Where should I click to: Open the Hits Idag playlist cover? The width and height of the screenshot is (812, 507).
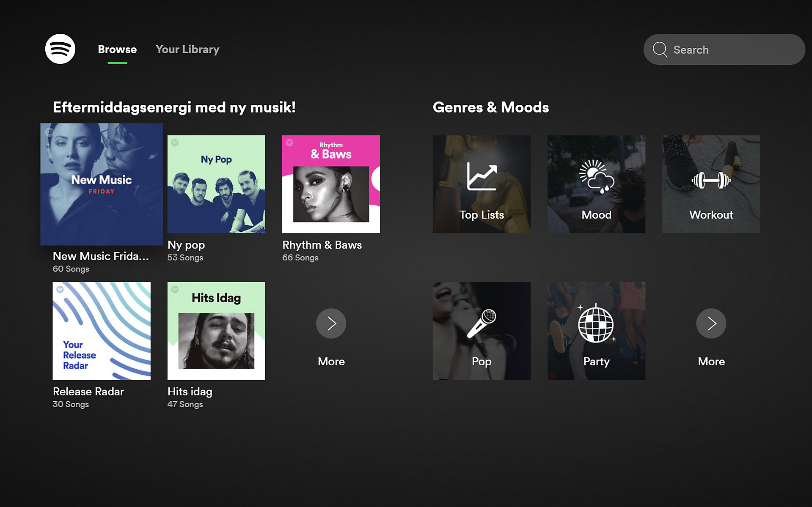coord(216,331)
